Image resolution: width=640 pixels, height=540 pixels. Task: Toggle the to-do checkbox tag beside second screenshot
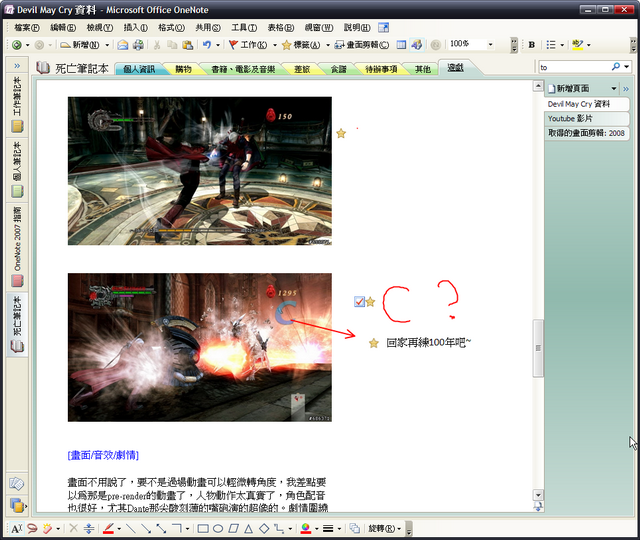pyautogui.click(x=359, y=302)
